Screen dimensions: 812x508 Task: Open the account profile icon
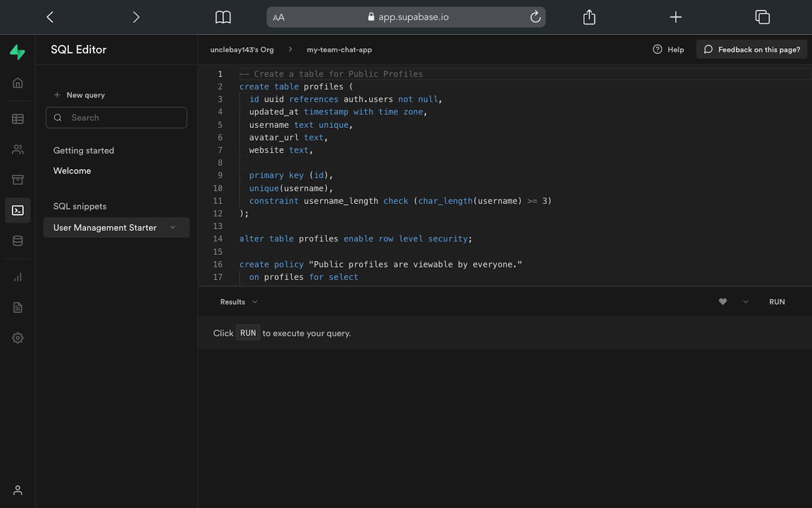[x=17, y=490]
